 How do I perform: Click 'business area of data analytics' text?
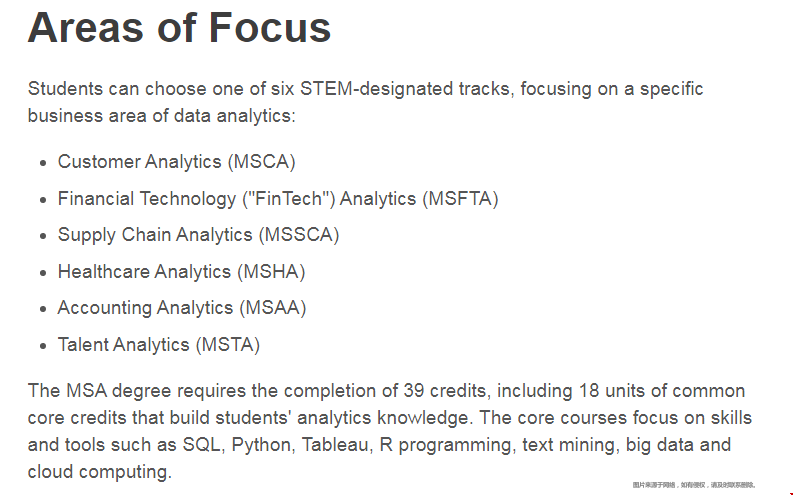161,116
